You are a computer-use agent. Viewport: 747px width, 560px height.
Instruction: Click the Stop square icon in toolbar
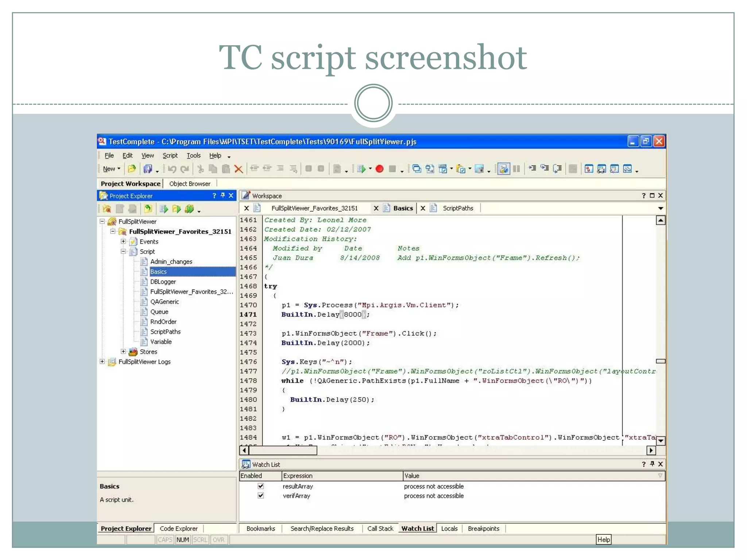click(x=392, y=169)
